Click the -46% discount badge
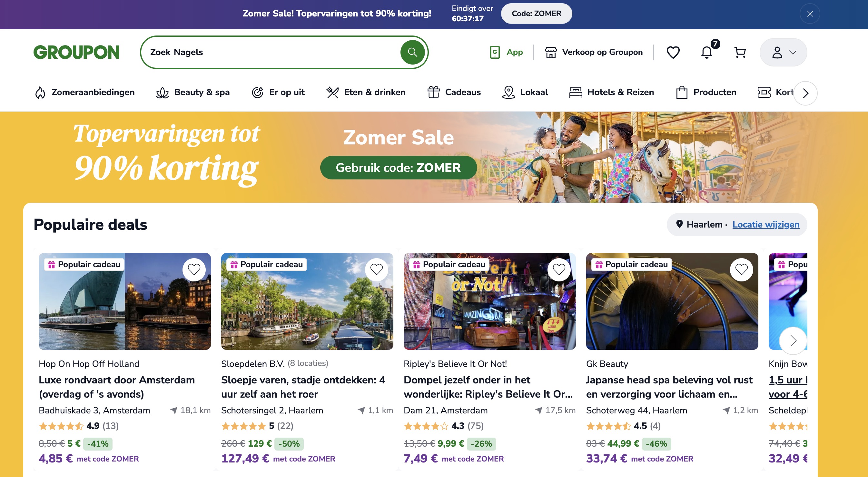The width and height of the screenshot is (868, 477). pyautogui.click(x=656, y=444)
